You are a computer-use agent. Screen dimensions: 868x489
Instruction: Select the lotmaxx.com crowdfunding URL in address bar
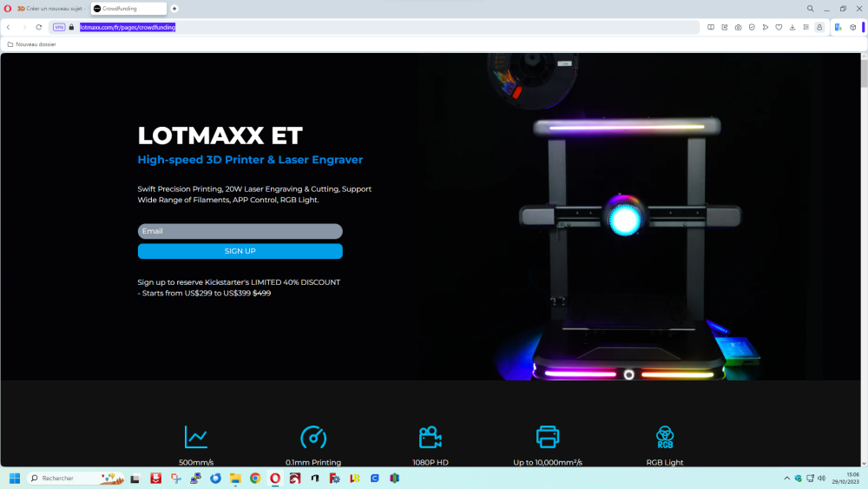coord(128,27)
